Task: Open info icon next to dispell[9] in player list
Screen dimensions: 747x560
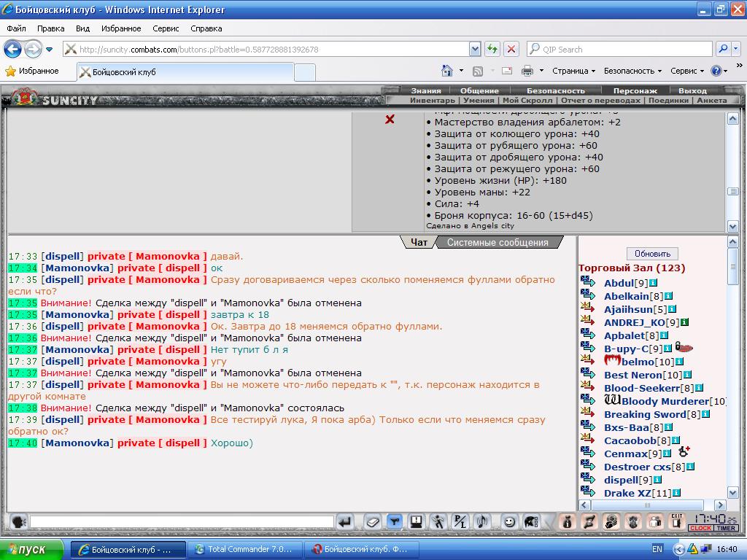Action: (x=657, y=480)
